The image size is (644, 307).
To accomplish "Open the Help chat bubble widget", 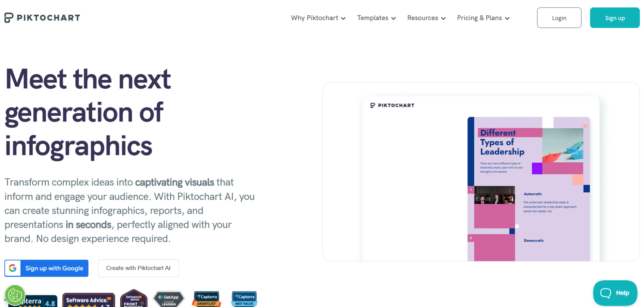I will (615, 293).
